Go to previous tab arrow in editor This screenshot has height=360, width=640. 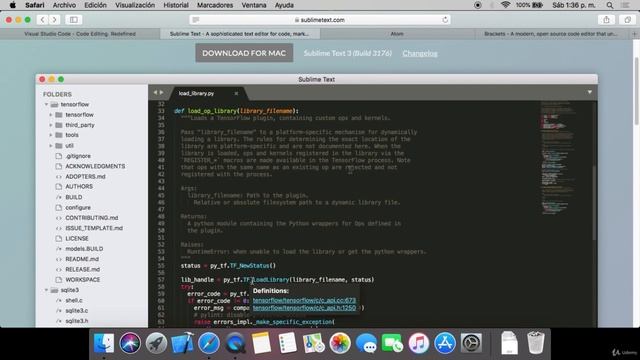tap(155, 93)
